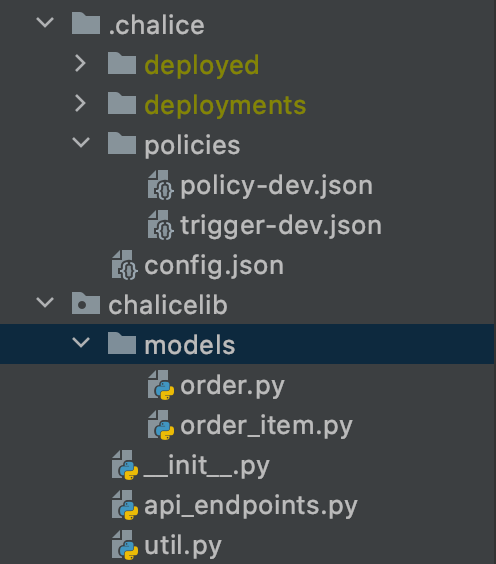The height and width of the screenshot is (564, 496).
Task: Collapse the .chalice folder chevron
Action: coord(45,23)
